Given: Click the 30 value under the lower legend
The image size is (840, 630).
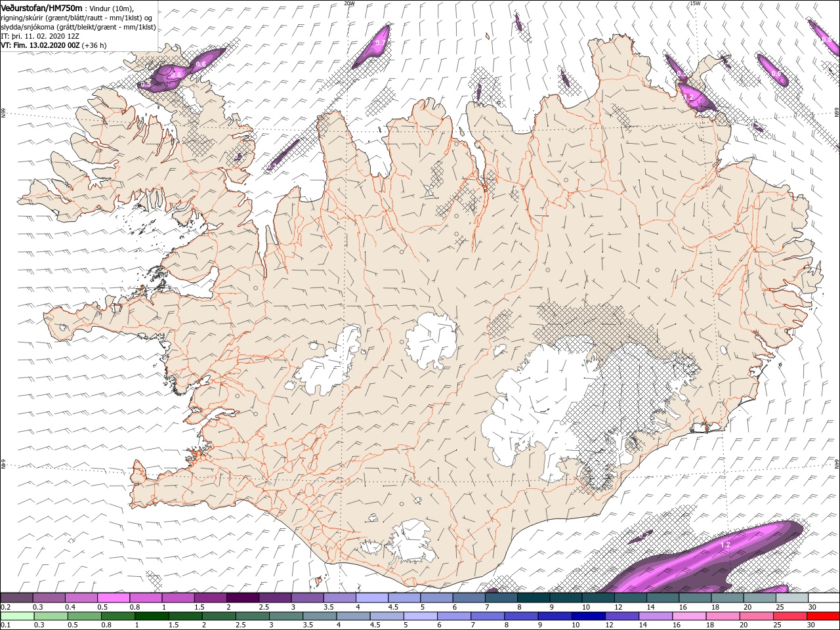Looking at the screenshot, I should tap(811, 625).
